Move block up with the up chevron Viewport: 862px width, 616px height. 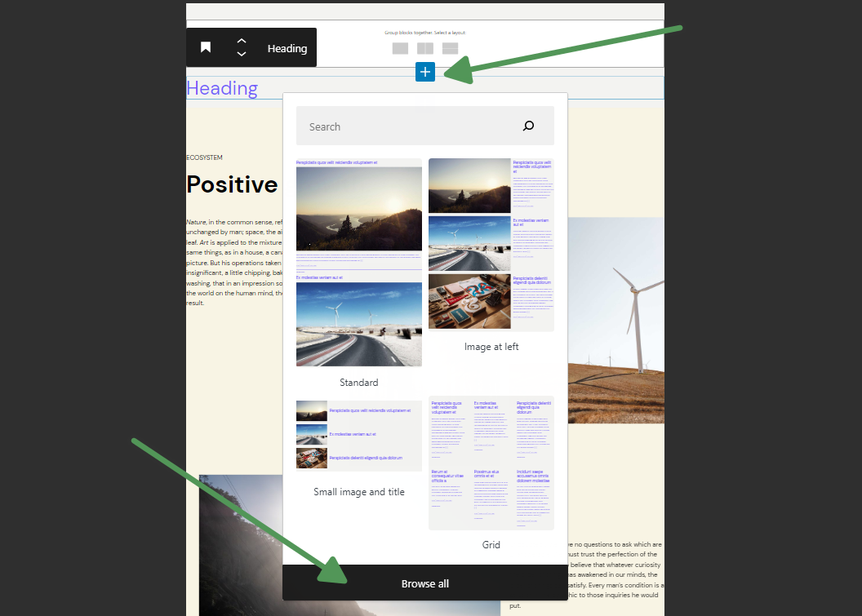pos(242,42)
